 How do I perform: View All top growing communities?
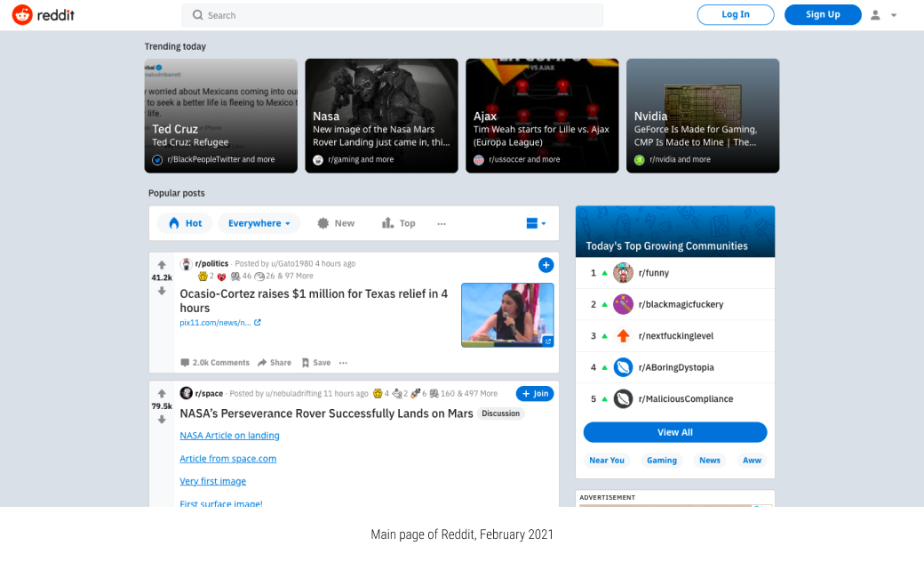coord(675,432)
